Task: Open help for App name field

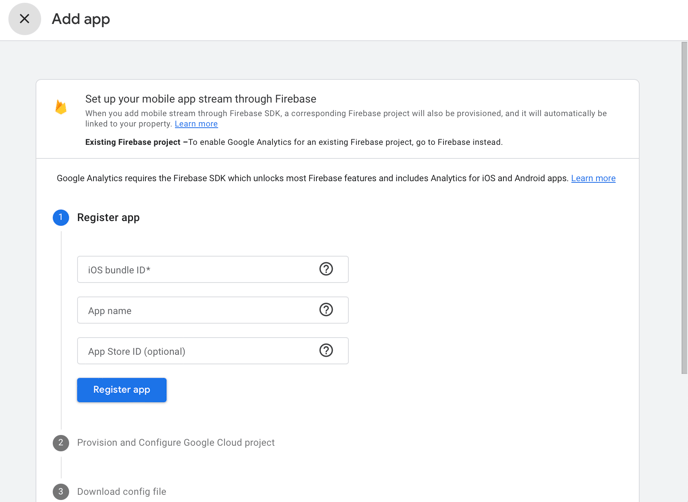Action: [x=326, y=310]
